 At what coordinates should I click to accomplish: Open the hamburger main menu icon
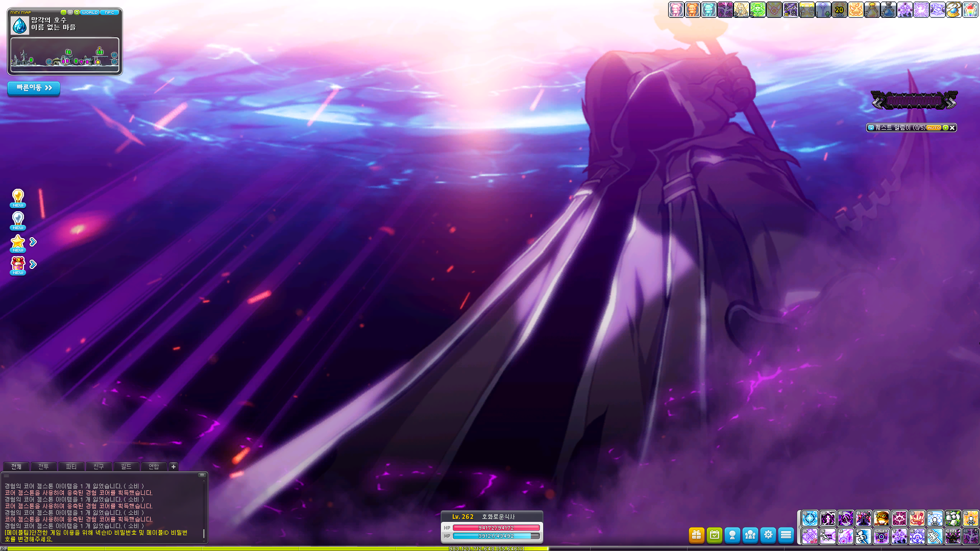pos(786,535)
